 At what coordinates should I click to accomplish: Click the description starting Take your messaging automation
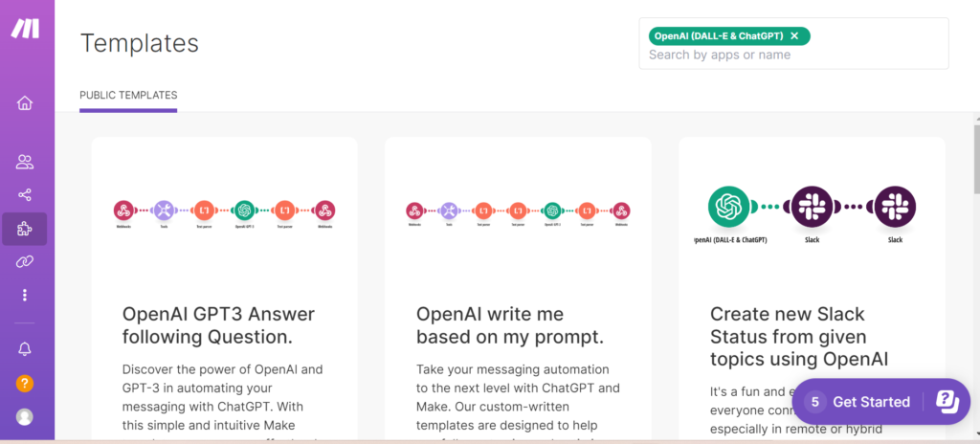(x=518, y=403)
